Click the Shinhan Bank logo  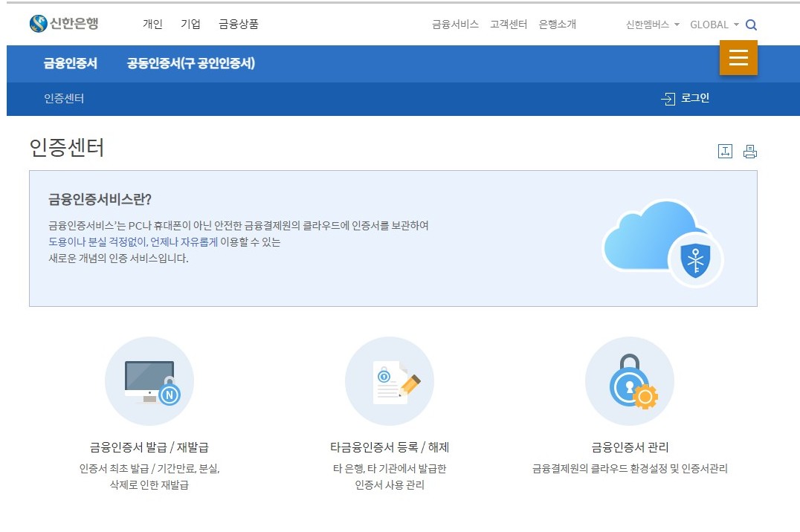click(64, 24)
